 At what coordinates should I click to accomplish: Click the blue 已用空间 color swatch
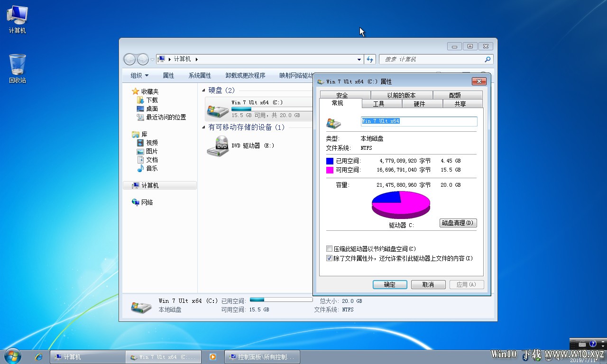click(330, 161)
